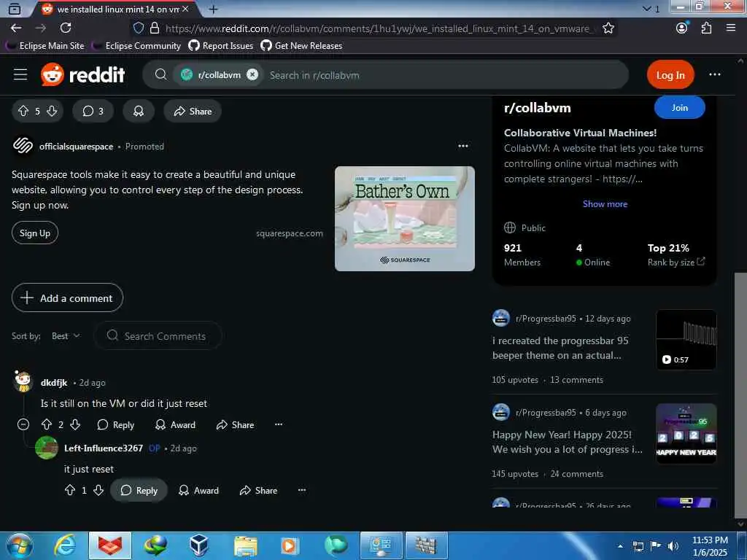Open the browser extensions icon
Viewport: 747px width, 560px height.
(706, 28)
